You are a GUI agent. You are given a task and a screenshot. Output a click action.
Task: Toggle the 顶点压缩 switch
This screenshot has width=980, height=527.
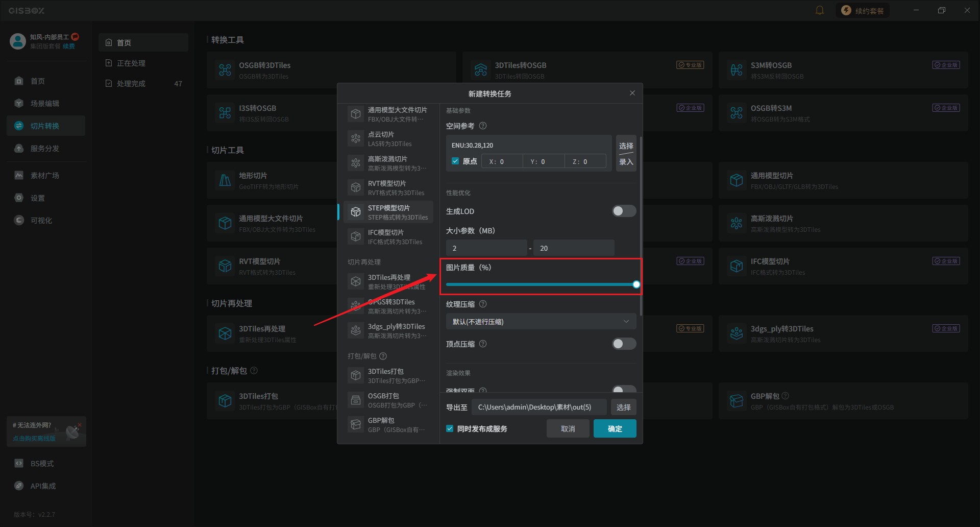624,344
